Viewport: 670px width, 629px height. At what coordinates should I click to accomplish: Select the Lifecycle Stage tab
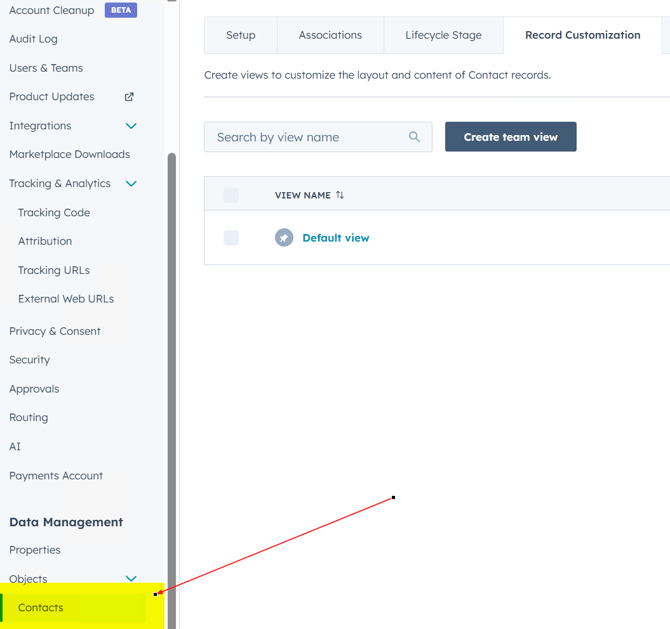443,35
